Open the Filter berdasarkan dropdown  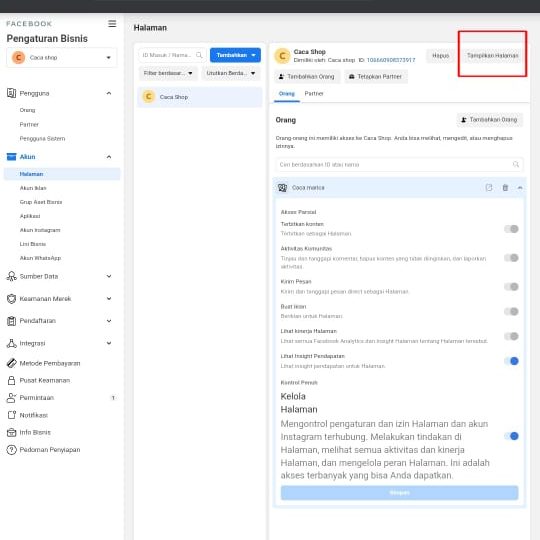click(168, 73)
